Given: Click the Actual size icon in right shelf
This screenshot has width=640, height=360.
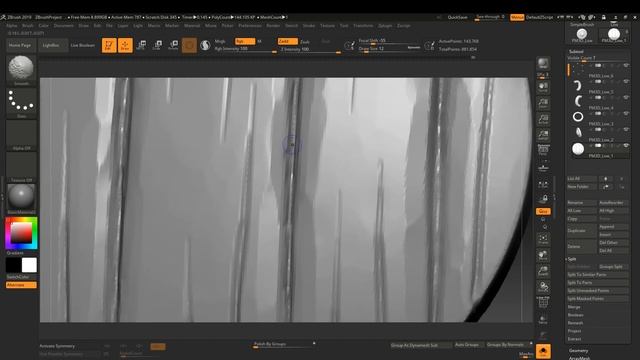Looking at the screenshot, I should [x=543, y=119].
